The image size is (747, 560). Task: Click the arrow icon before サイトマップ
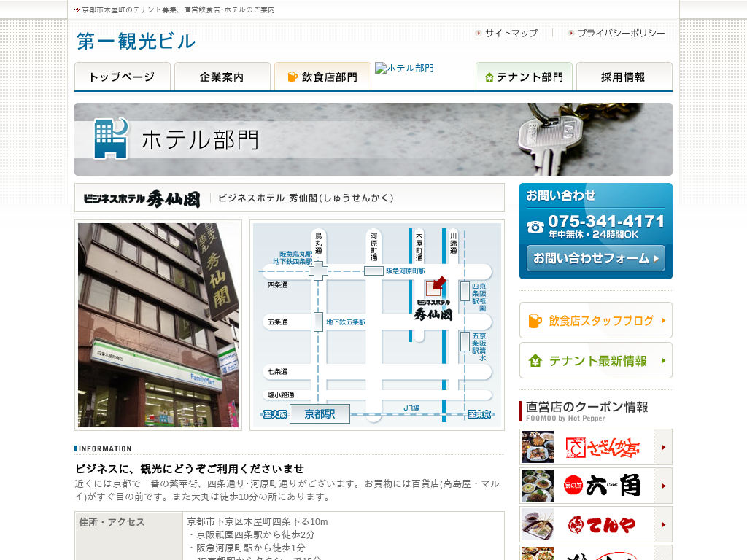tap(479, 33)
